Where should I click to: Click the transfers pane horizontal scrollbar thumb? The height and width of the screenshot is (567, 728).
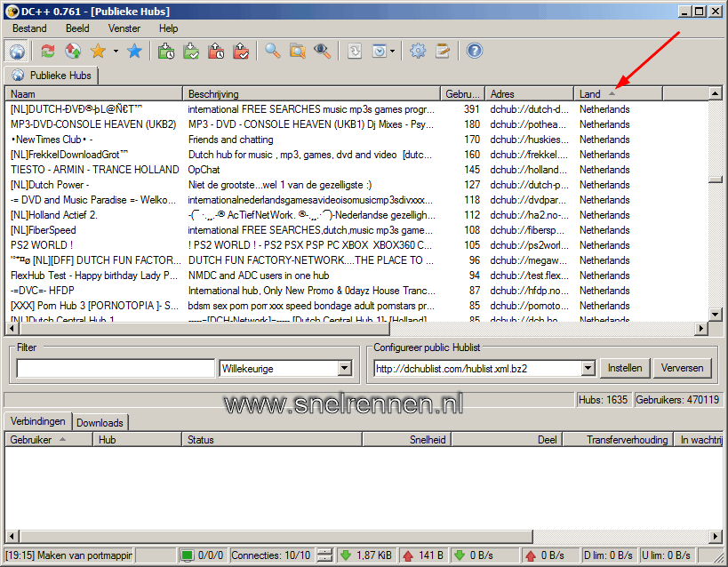[x=276, y=537]
